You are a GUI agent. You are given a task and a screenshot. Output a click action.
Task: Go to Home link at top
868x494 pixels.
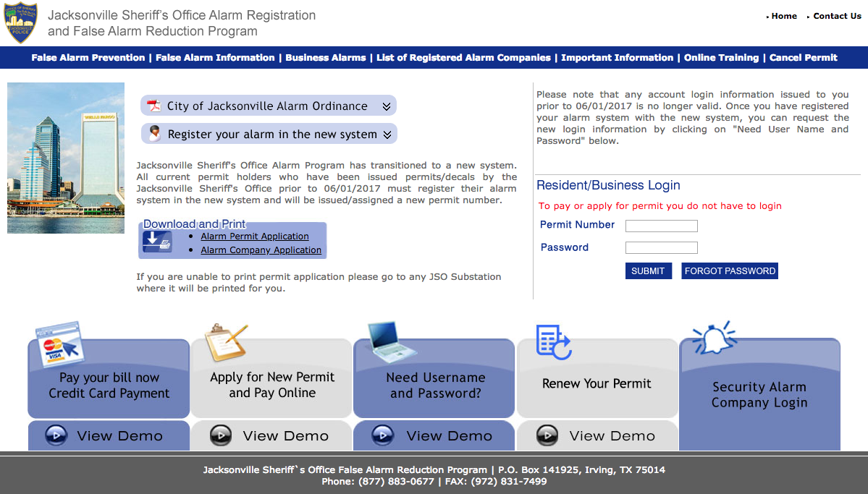[x=784, y=16]
